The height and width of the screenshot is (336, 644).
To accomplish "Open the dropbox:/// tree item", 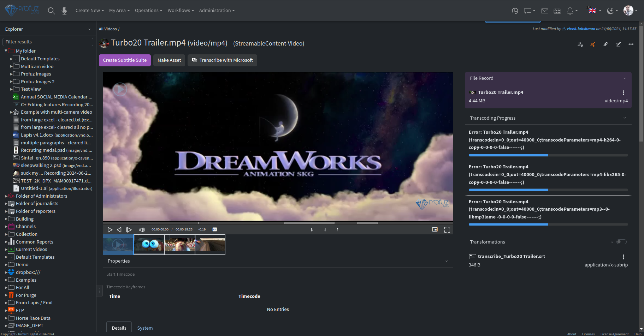I will tap(28, 272).
